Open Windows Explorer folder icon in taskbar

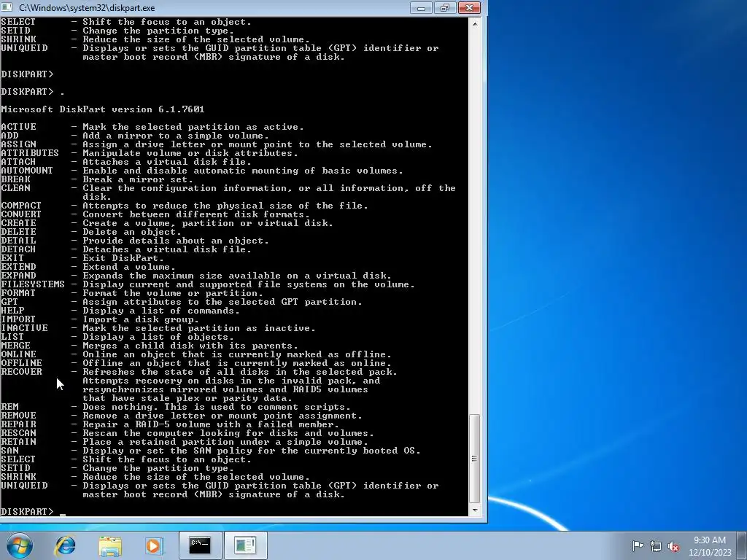click(x=110, y=545)
